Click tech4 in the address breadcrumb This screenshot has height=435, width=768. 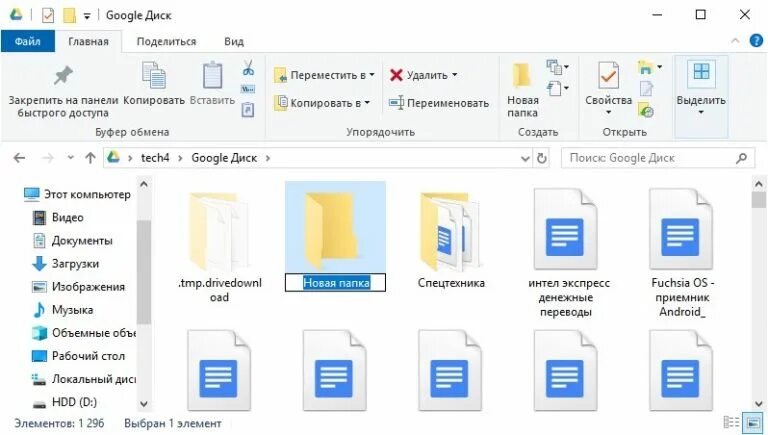[155, 158]
